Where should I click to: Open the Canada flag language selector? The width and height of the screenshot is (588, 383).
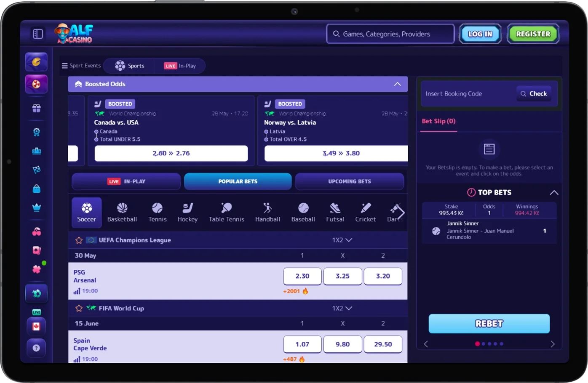point(36,327)
